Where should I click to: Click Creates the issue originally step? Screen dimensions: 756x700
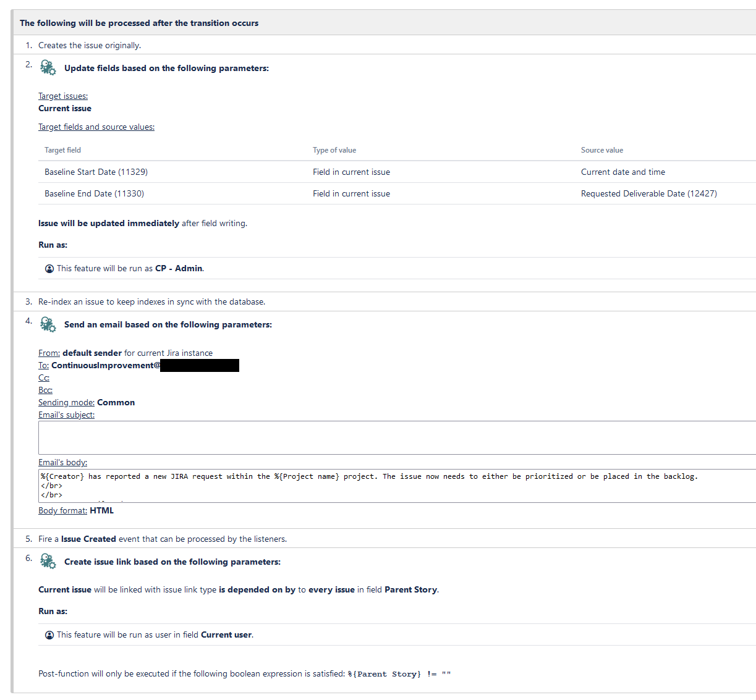(90, 45)
